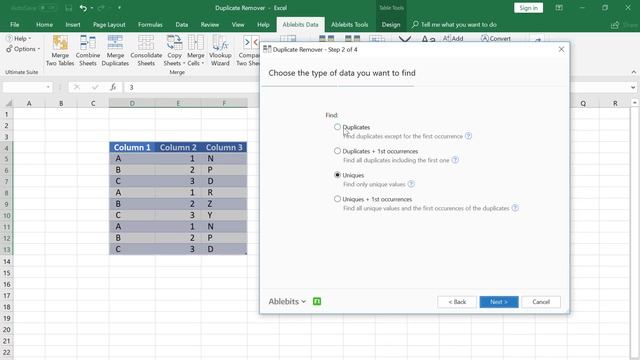Switch to the Review tab

coord(210,24)
